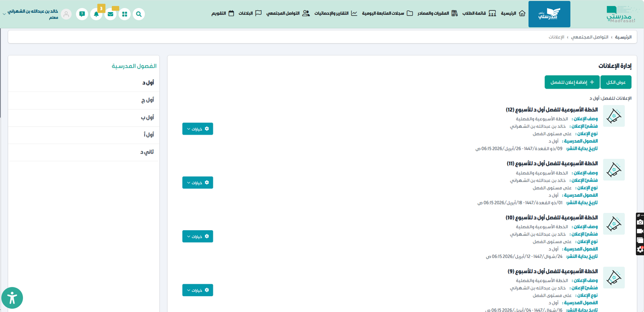Click the التواصل المجتمعي breadcrumb link
Viewport: 644px width, 312px height.
(590, 37)
